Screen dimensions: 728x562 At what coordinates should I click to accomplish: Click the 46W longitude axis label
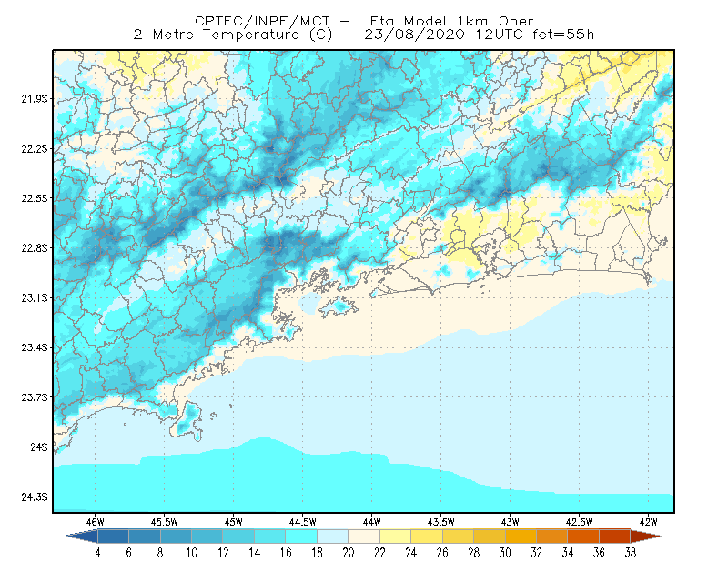(96, 522)
